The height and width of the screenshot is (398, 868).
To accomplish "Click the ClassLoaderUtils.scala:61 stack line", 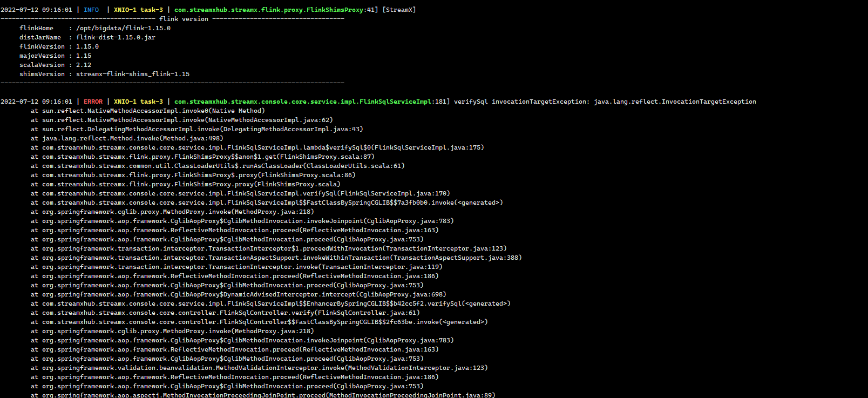I will coord(218,166).
